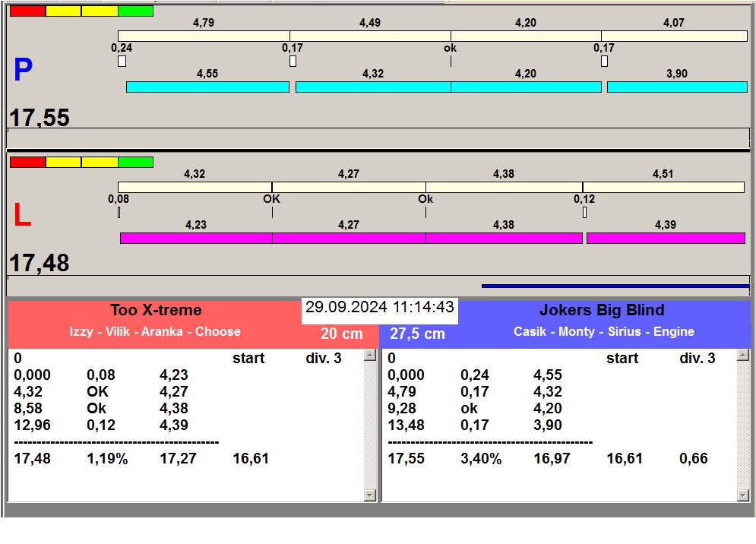756x544 pixels.
Task: Click the dark blue progress bar
Action: pos(615,286)
